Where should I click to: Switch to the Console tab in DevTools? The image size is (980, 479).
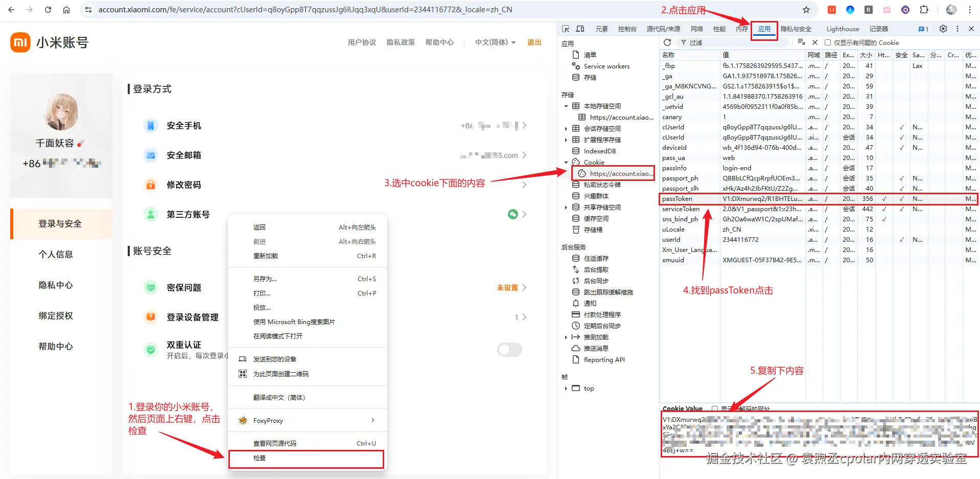pyautogui.click(x=627, y=29)
